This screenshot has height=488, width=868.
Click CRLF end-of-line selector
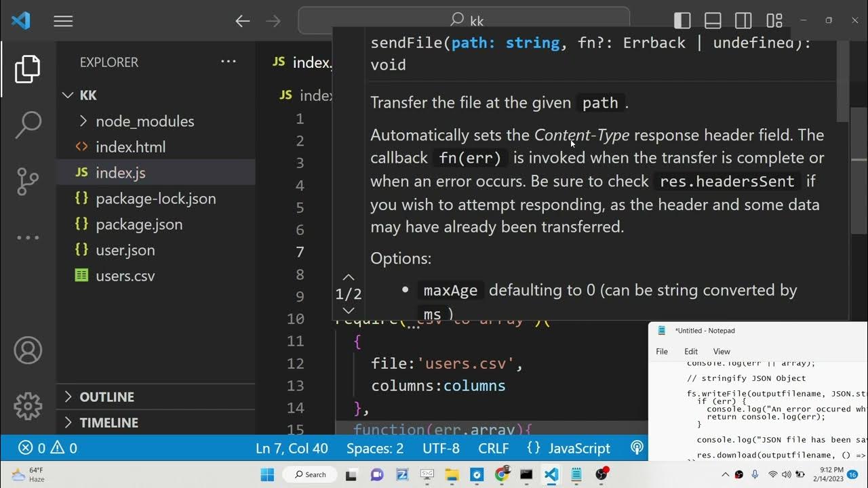tap(493, 448)
